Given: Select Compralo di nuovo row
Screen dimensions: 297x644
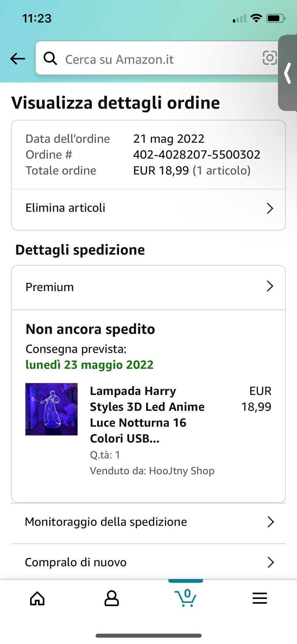Looking at the screenshot, I should (76, 562).
